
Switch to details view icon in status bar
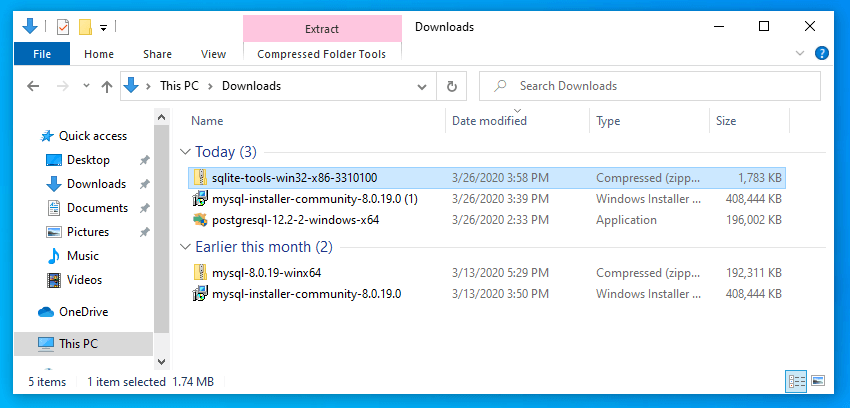coord(796,381)
